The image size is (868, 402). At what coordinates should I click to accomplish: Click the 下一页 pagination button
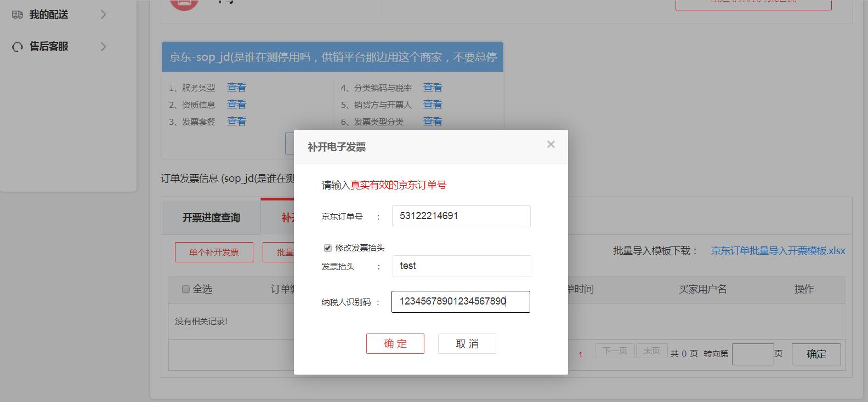coord(615,351)
